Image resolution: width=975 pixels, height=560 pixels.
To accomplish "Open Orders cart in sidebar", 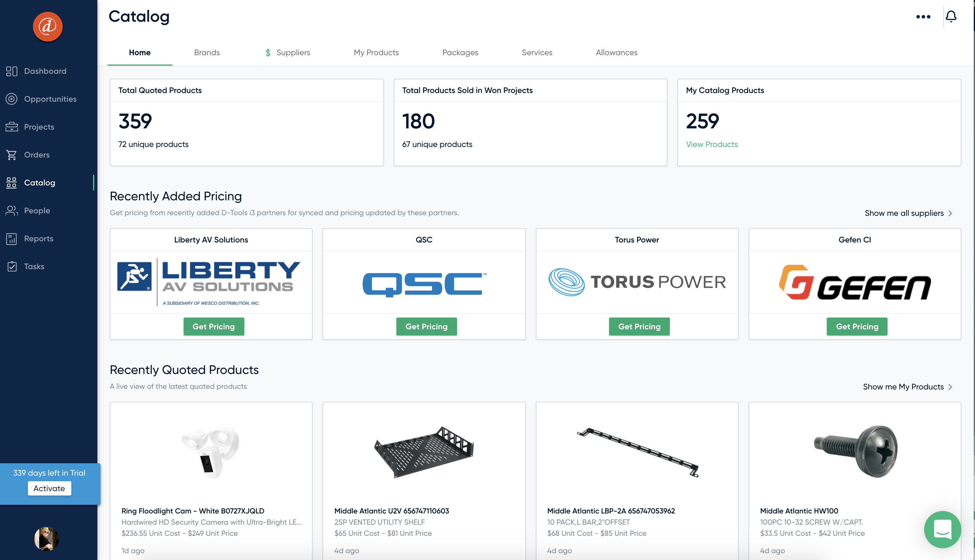I will click(28, 155).
